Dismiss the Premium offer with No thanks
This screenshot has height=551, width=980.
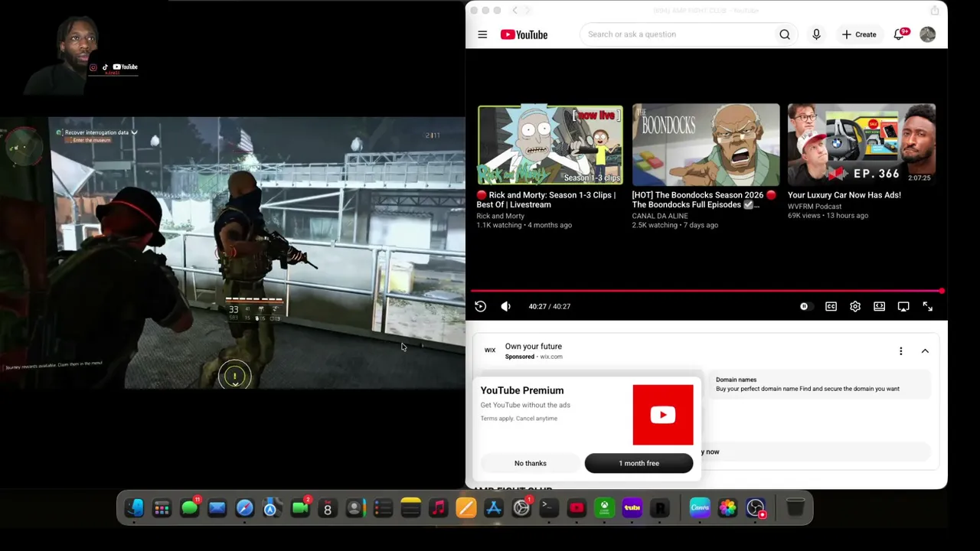531,463
